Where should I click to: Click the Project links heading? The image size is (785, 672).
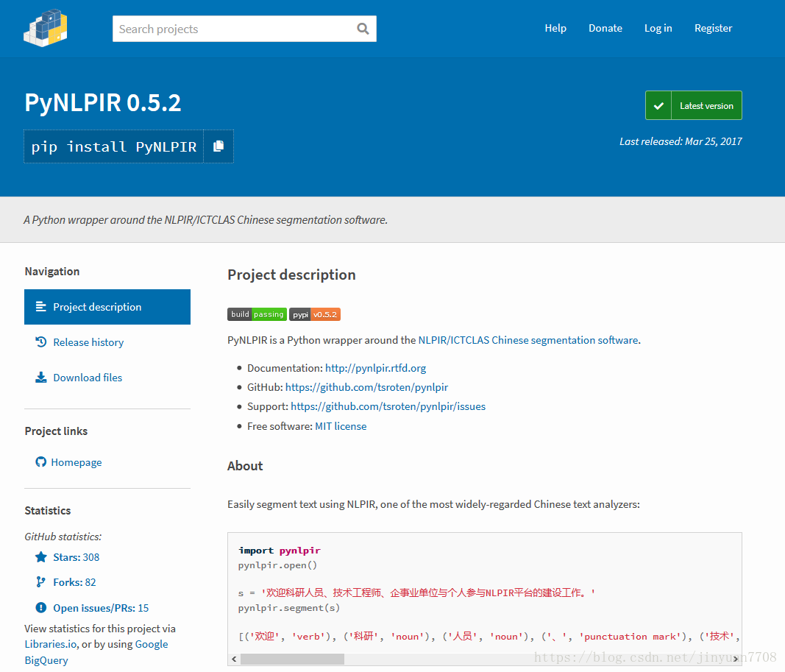click(x=56, y=431)
